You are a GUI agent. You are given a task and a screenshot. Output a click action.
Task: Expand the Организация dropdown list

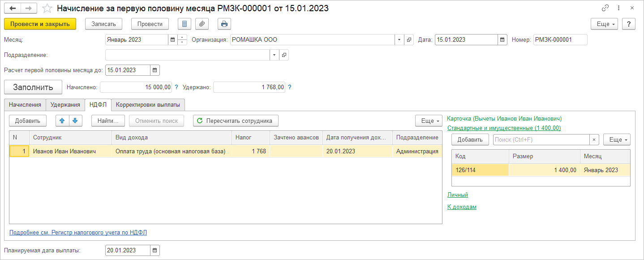[399, 39]
